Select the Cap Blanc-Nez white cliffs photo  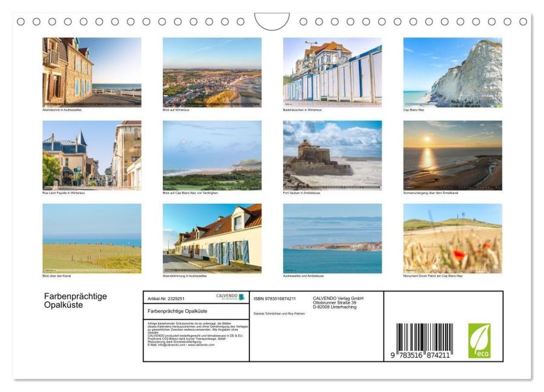click(x=453, y=72)
